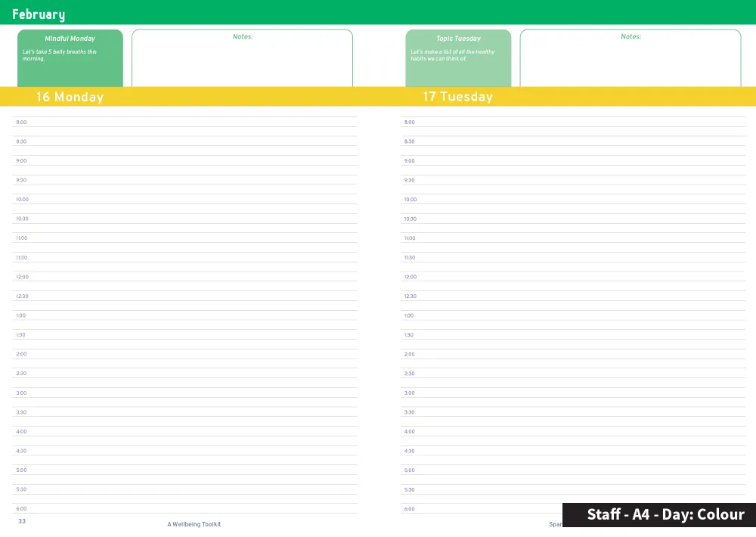756x537 pixels.
Task: Select Tuesday's 9:00 time slot line
Action: (x=573, y=161)
